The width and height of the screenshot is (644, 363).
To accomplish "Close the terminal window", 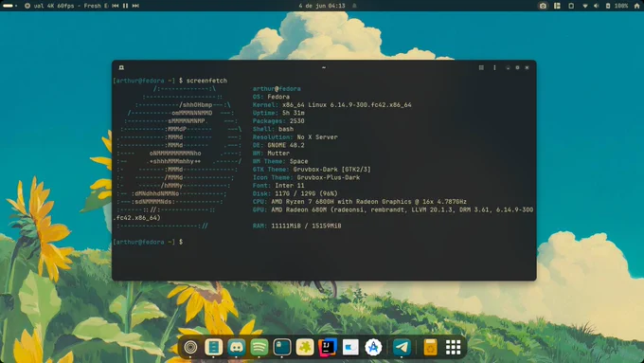I will (527, 67).
